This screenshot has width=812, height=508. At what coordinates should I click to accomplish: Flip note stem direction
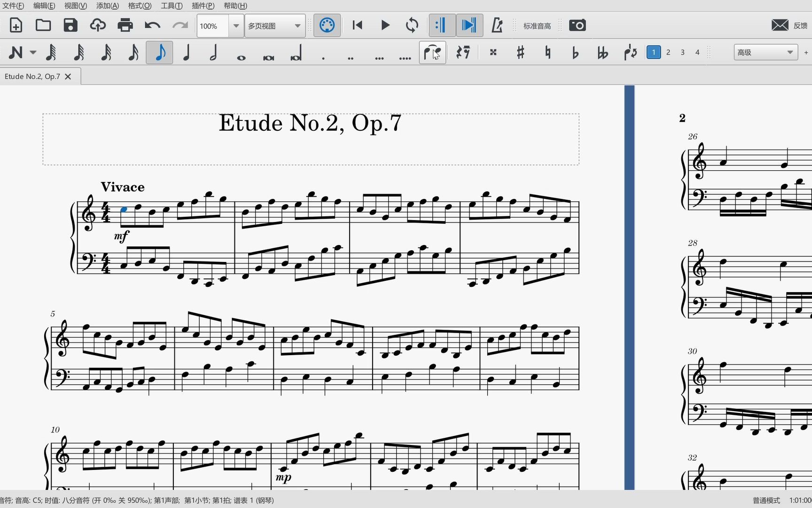pyautogui.click(x=630, y=52)
